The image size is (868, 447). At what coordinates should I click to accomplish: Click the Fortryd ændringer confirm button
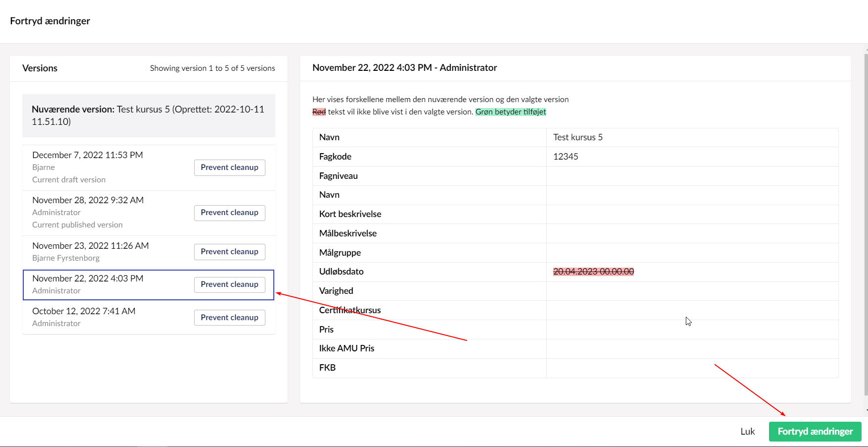[x=815, y=431]
